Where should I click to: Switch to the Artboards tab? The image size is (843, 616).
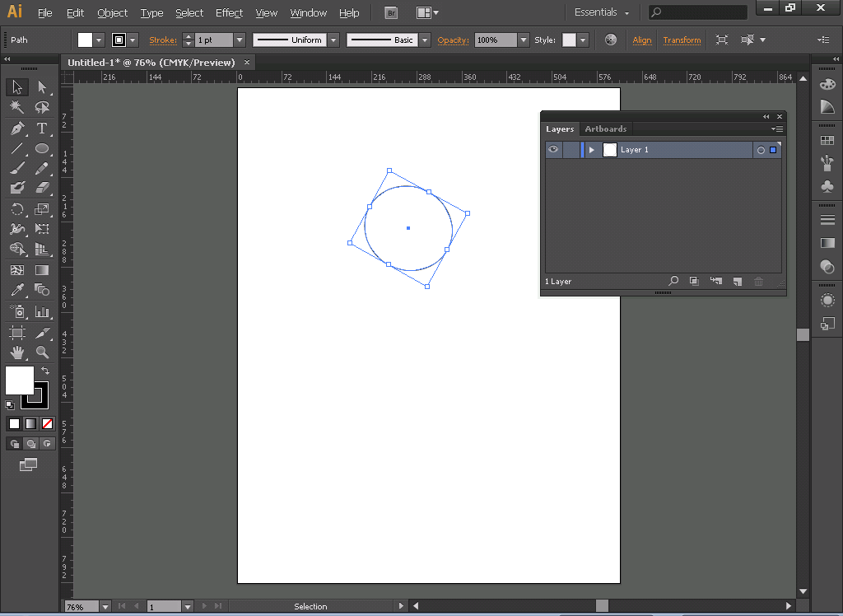click(x=605, y=129)
